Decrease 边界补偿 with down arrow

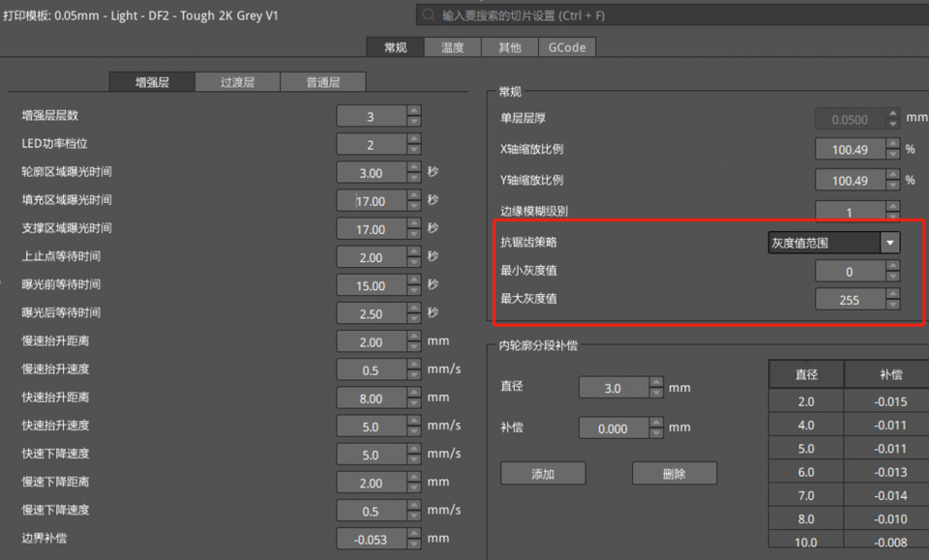tap(414, 545)
